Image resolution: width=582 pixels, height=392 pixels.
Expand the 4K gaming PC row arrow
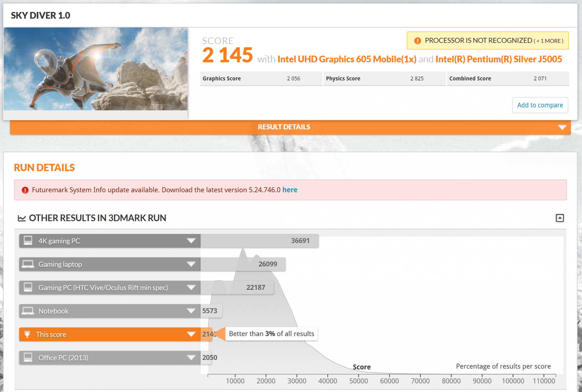(191, 241)
